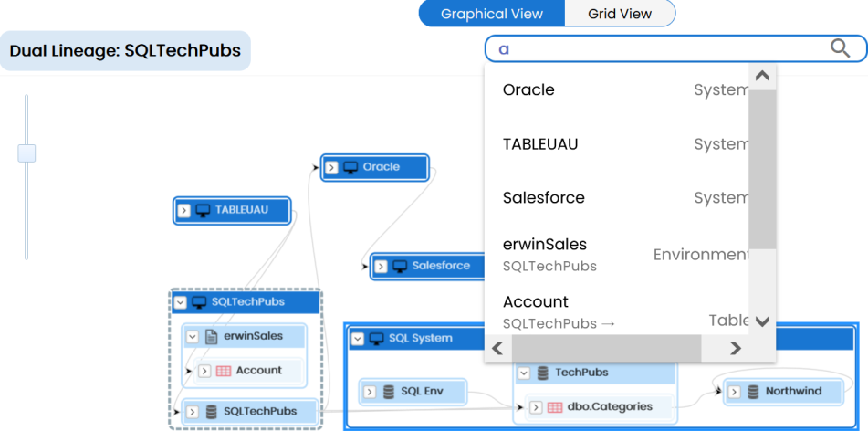Screen dimensions: 868x431
Task: Expand the dbo.Categories node
Action: [536, 407]
